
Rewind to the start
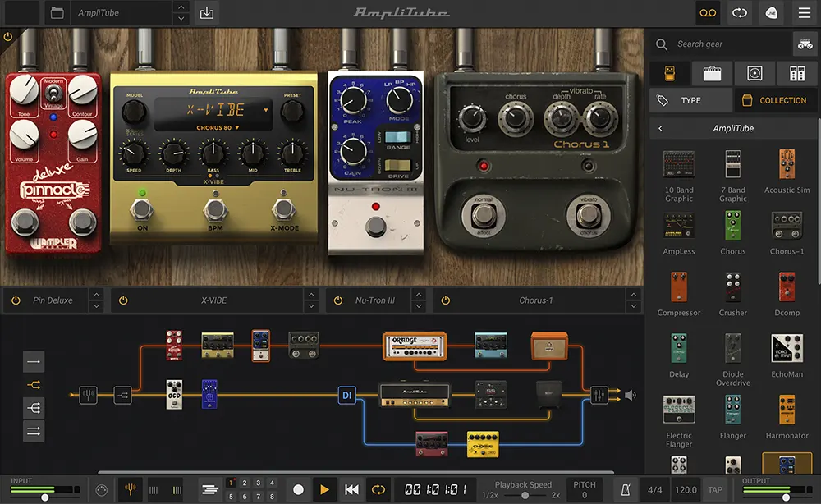pyautogui.click(x=351, y=490)
